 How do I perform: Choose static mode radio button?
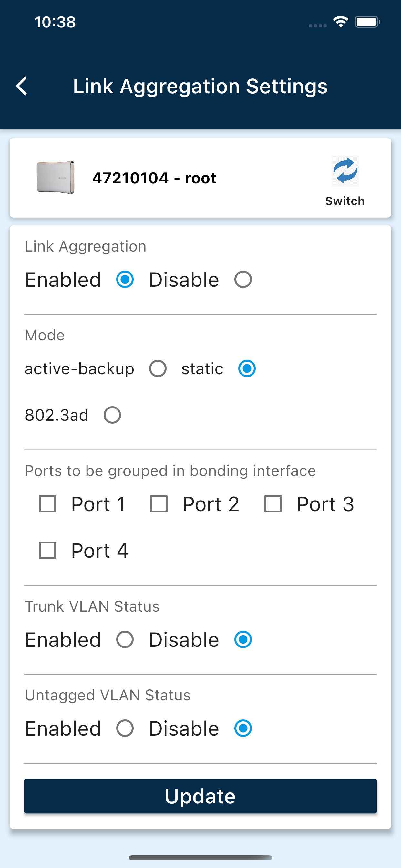[247, 369]
